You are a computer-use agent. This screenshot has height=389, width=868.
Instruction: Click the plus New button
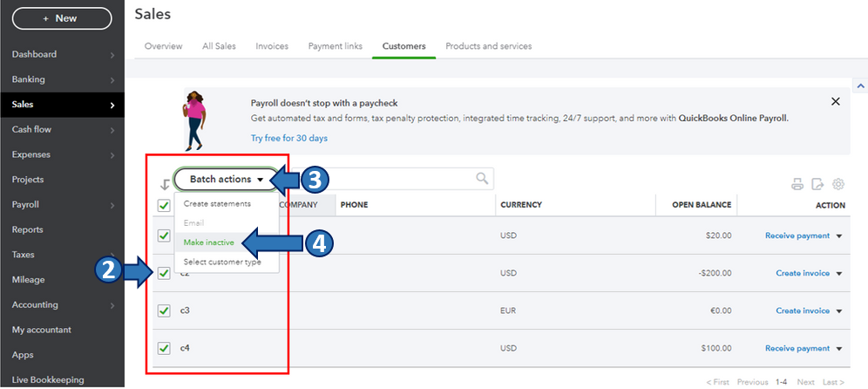(x=61, y=17)
